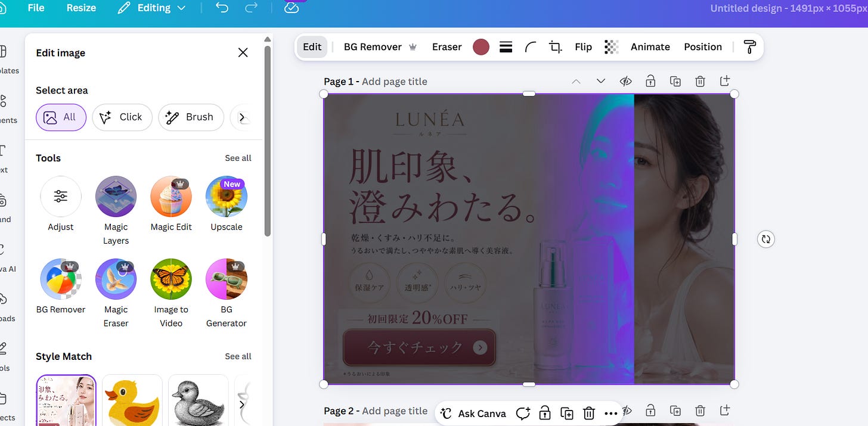Open the border style lines icon
The image size is (868, 426).
point(506,47)
